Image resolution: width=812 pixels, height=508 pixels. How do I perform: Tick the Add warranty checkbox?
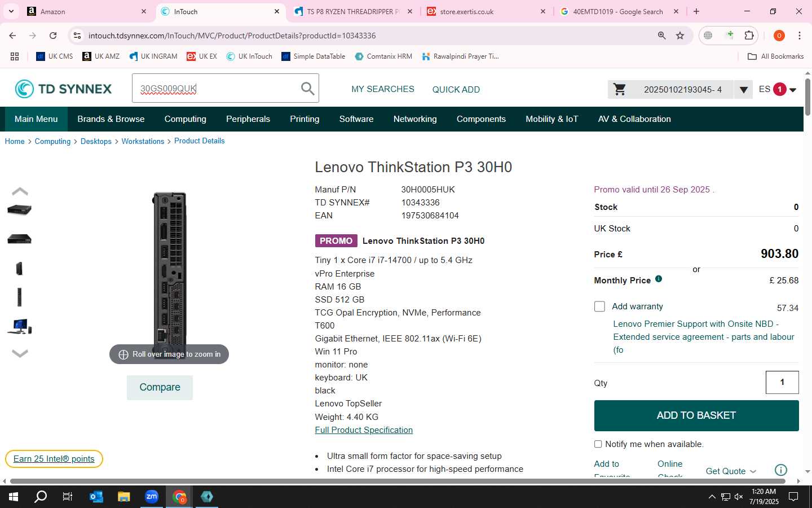point(599,306)
